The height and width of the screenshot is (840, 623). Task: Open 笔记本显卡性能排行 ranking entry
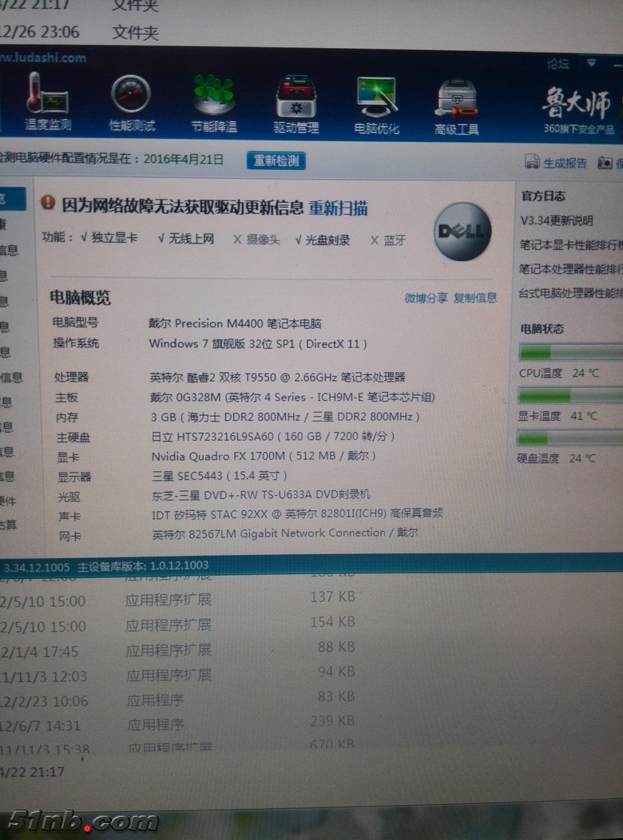coord(570,245)
